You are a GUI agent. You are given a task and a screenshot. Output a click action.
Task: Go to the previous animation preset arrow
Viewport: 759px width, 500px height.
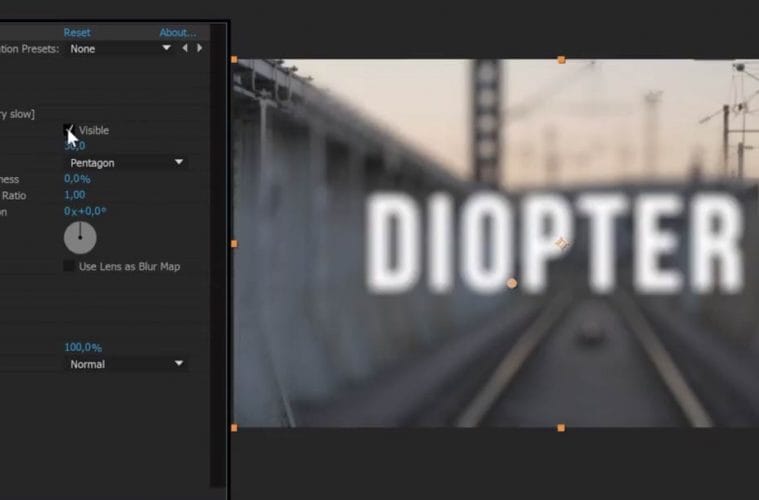tap(184, 48)
